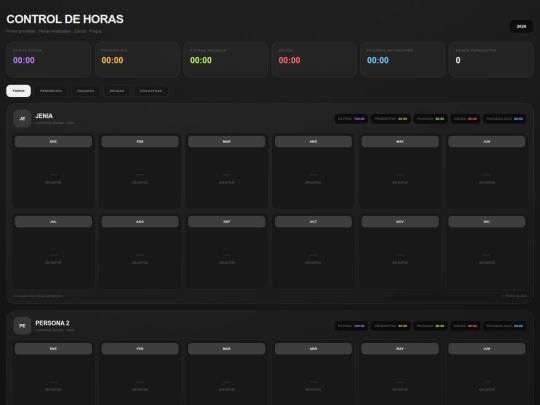Click Persona 2's PE avatar icon
540x405 pixels.
(x=22, y=326)
